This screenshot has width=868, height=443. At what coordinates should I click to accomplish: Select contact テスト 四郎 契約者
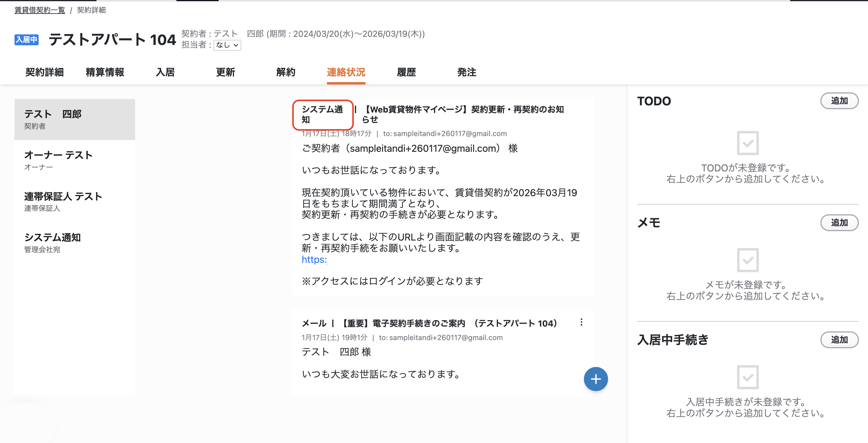pyautogui.click(x=74, y=119)
